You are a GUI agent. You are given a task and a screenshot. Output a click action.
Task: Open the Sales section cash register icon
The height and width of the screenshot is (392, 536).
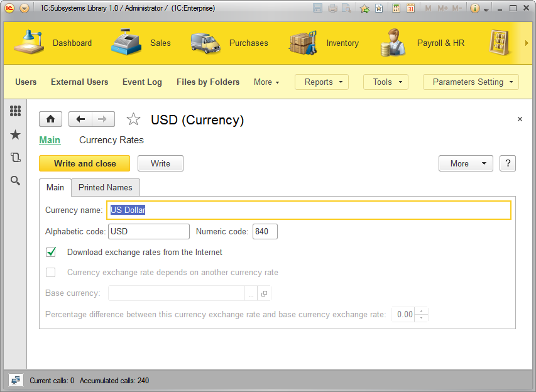pyautogui.click(x=126, y=42)
